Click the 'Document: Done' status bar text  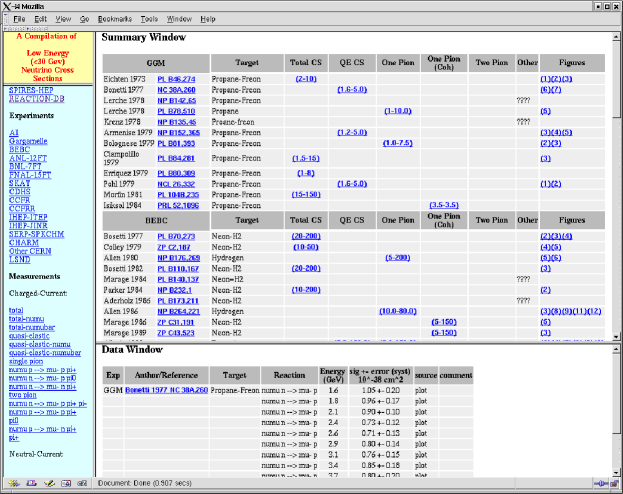click(x=145, y=483)
